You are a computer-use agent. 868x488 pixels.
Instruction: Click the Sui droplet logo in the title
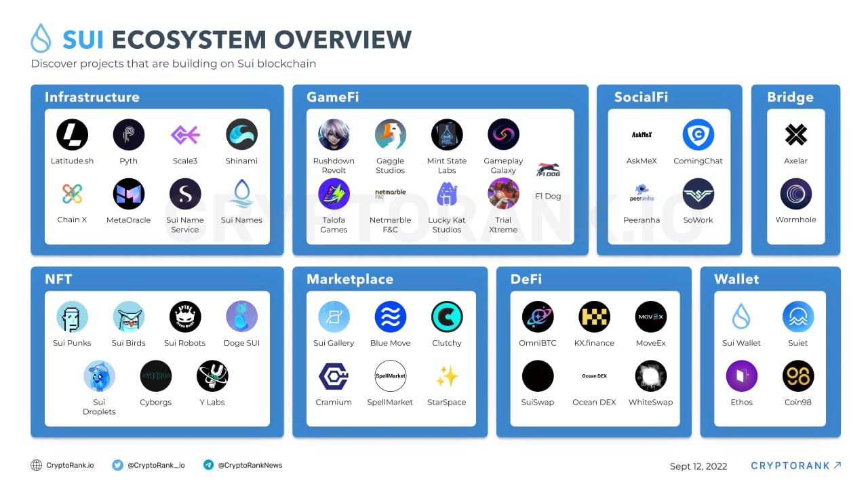point(41,39)
